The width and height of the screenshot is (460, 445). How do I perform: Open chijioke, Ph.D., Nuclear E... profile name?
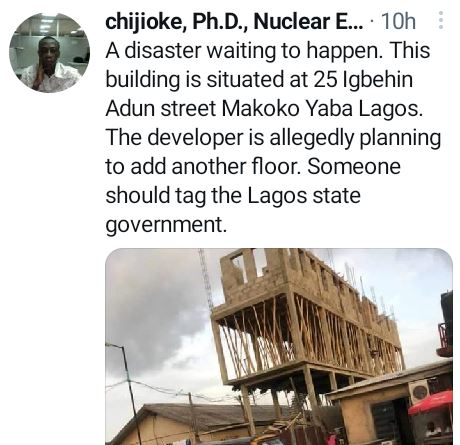(x=235, y=22)
